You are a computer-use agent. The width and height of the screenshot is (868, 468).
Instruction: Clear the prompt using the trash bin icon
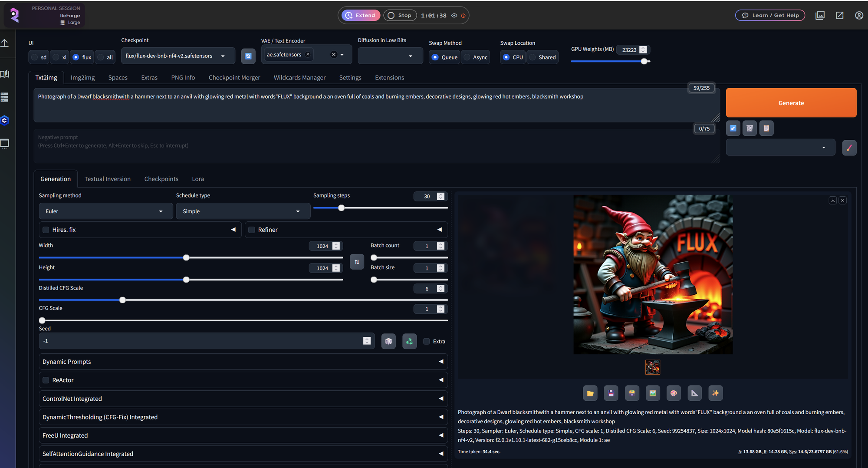click(x=750, y=128)
